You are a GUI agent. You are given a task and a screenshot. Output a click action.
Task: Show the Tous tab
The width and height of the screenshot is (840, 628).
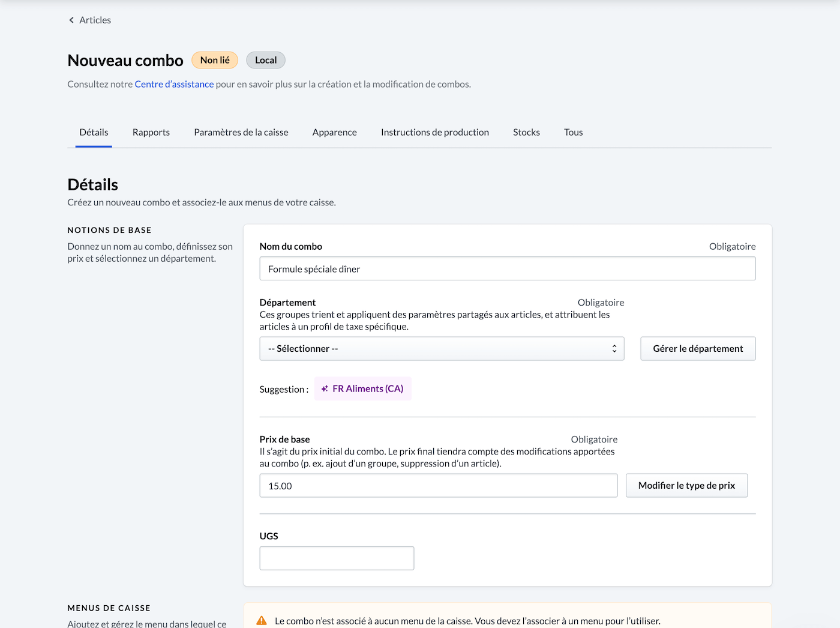[574, 132]
